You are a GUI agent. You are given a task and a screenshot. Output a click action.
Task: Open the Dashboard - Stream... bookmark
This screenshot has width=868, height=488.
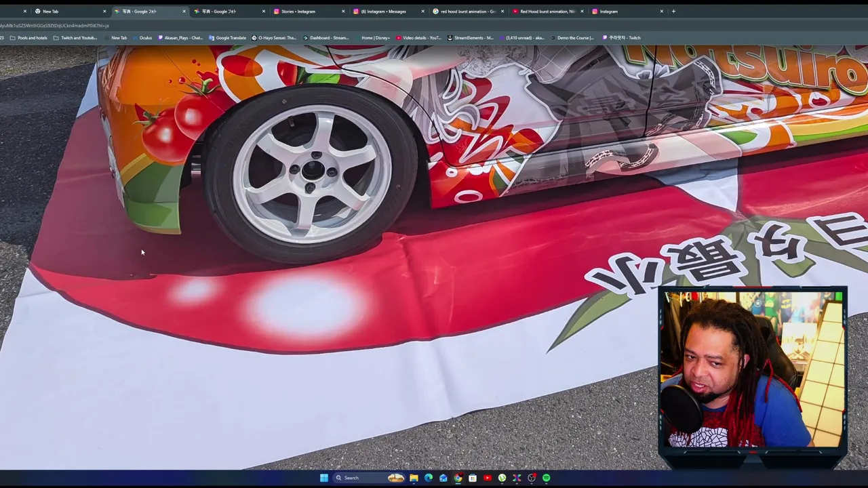point(326,38)
